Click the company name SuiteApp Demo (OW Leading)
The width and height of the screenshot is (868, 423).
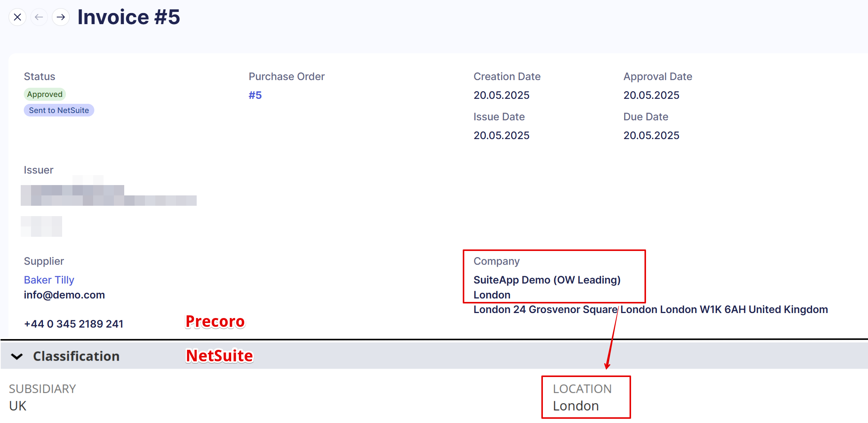(547, 280)
